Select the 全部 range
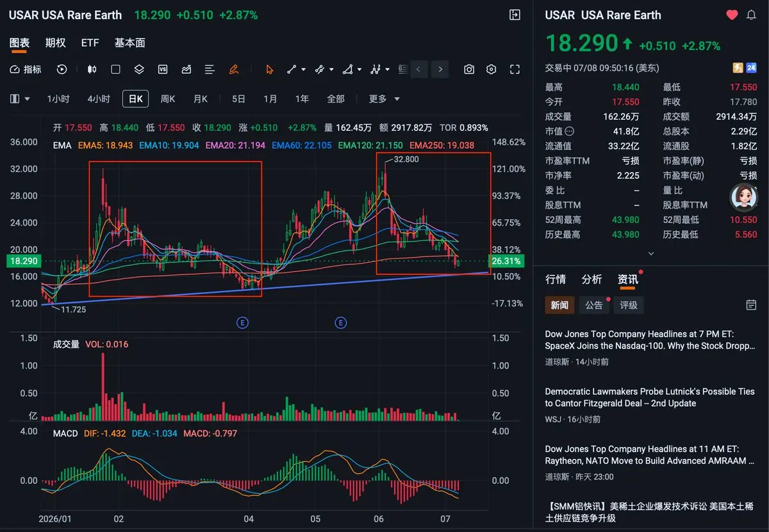 336,99
